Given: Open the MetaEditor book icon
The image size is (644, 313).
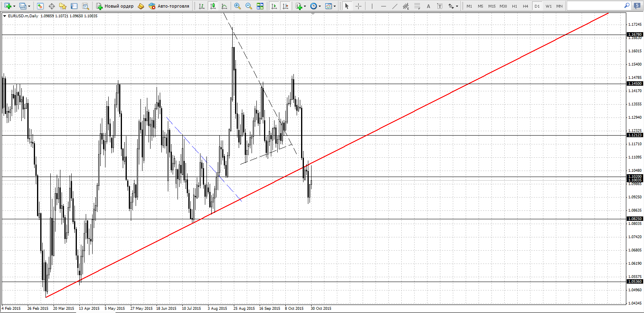Looking at the screenshot, I should click(x=141, y=6).
